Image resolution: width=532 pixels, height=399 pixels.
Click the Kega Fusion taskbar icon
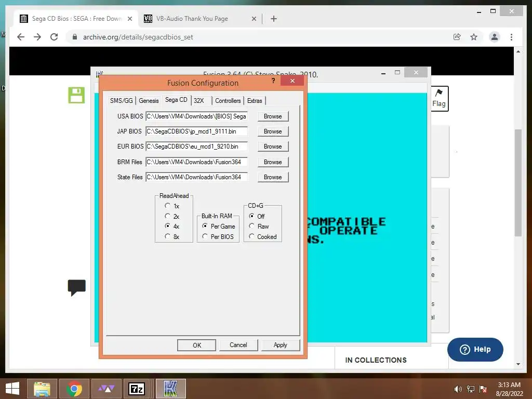(170, 389)
